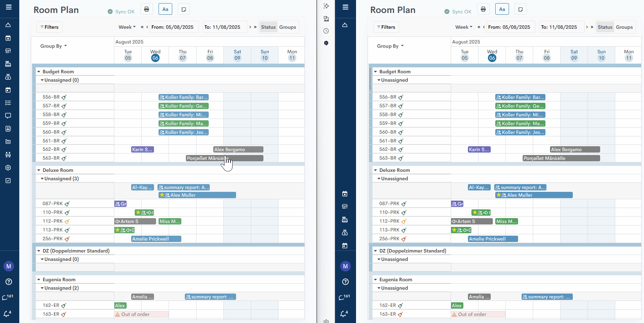Open the Group By dropdown in right panel

click(390, 46)
